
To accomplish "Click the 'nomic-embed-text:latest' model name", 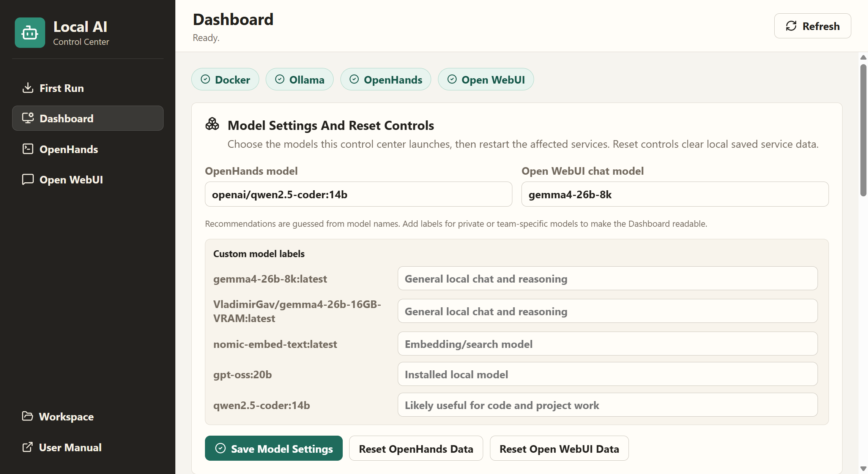I will click(275, 344).
